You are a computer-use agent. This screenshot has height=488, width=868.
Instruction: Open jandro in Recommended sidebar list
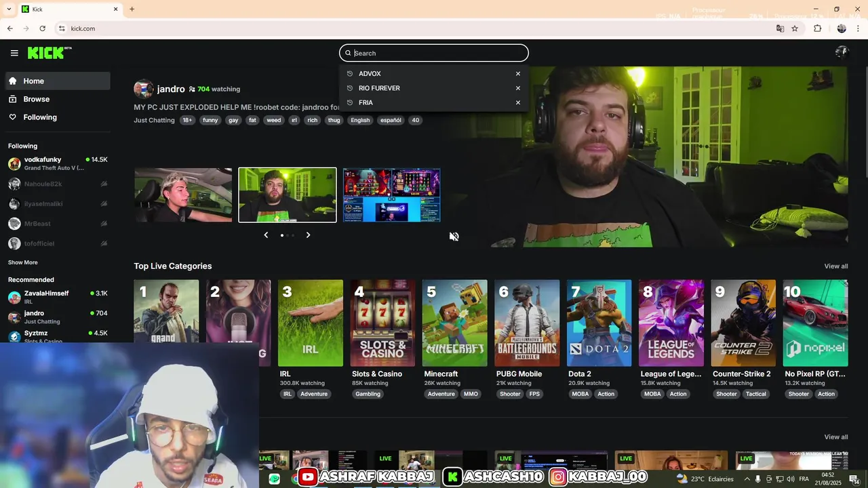pyautogui.click(x=58, y=317)
